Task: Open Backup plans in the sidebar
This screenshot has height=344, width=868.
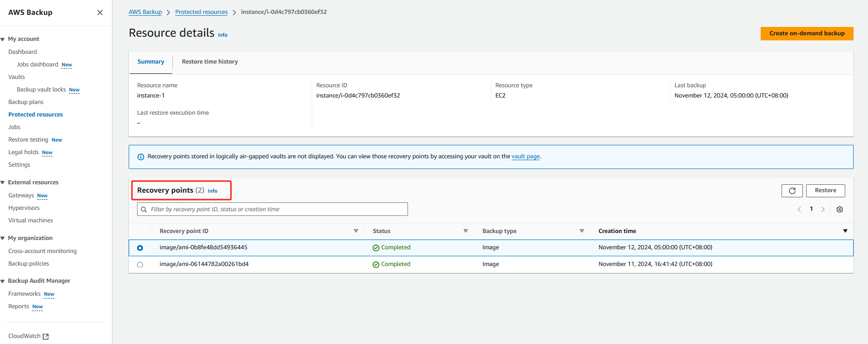Action: (x=26, y=102)
